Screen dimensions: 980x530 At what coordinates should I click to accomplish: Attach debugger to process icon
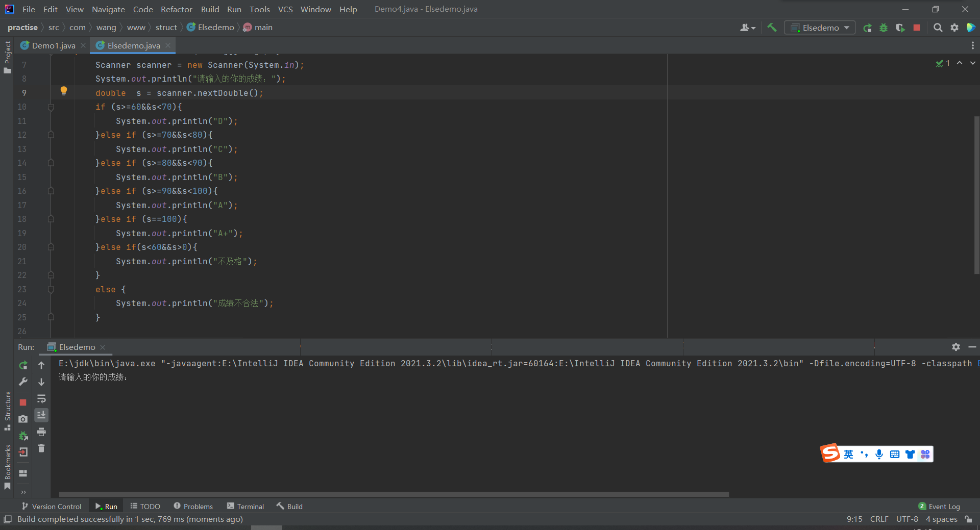23,436
